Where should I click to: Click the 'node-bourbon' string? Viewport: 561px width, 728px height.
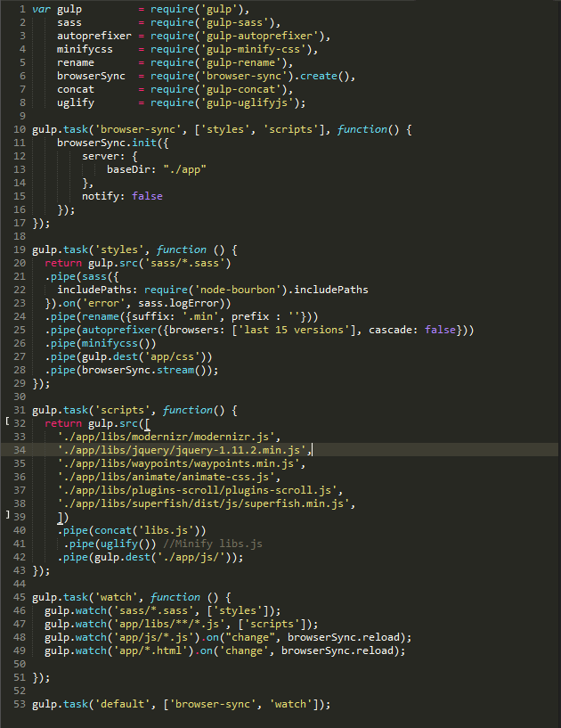(x=237, y=290)
